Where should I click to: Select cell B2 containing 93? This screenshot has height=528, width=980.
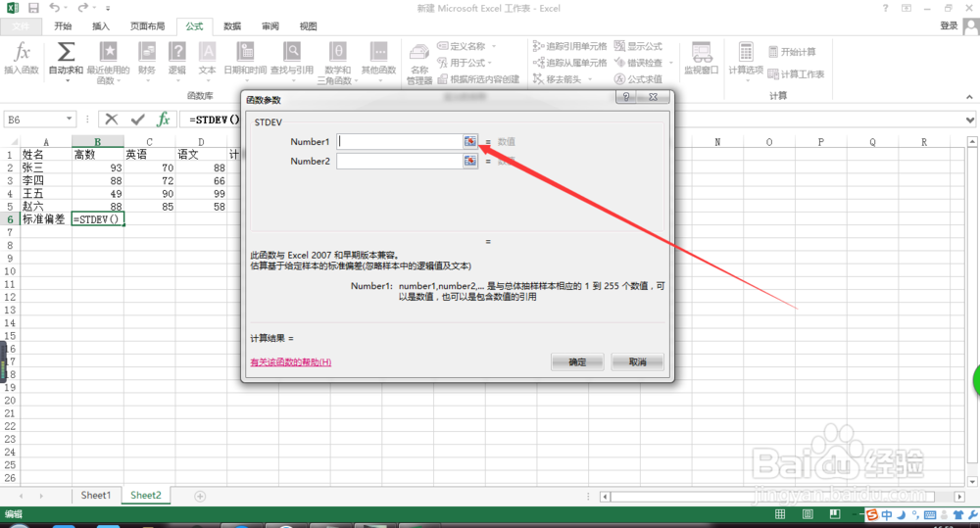(x=97, y=168)
